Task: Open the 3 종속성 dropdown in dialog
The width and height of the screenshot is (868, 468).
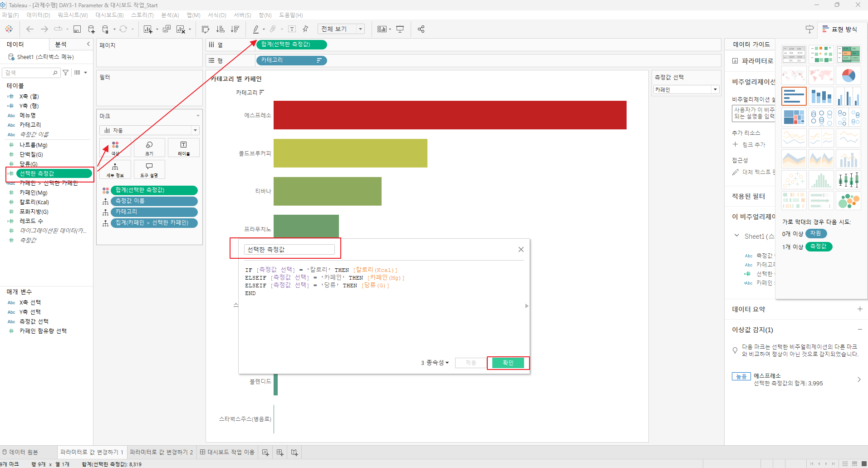Action: [435, 363]
